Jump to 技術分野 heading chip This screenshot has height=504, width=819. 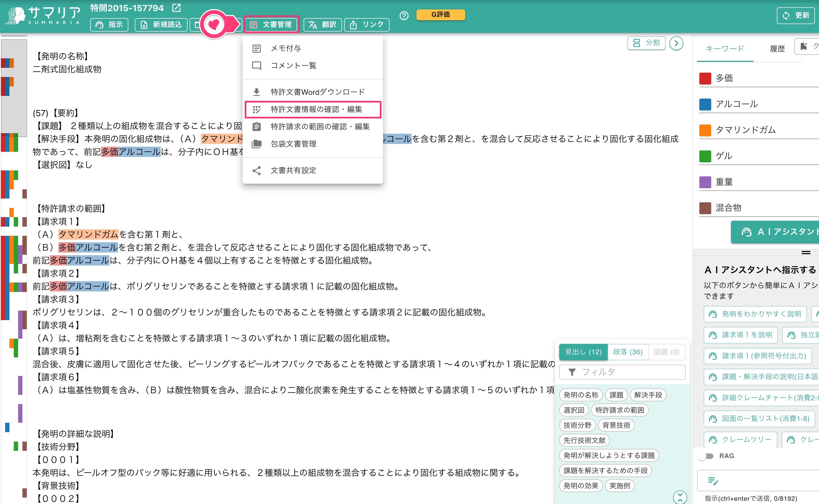pyautogui.click(x=577, y=425)
